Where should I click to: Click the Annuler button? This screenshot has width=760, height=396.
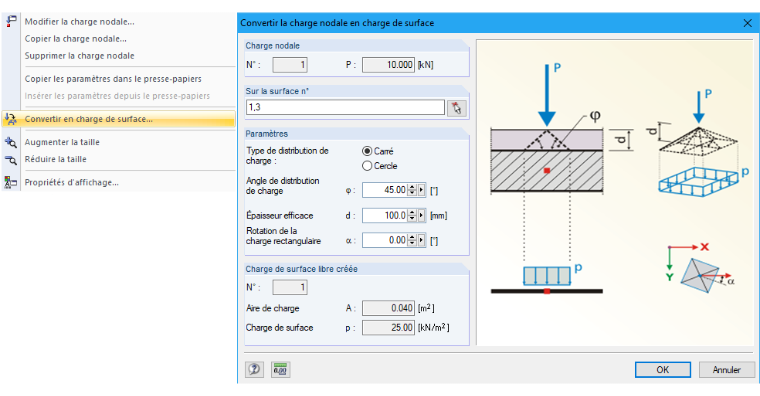726,369
